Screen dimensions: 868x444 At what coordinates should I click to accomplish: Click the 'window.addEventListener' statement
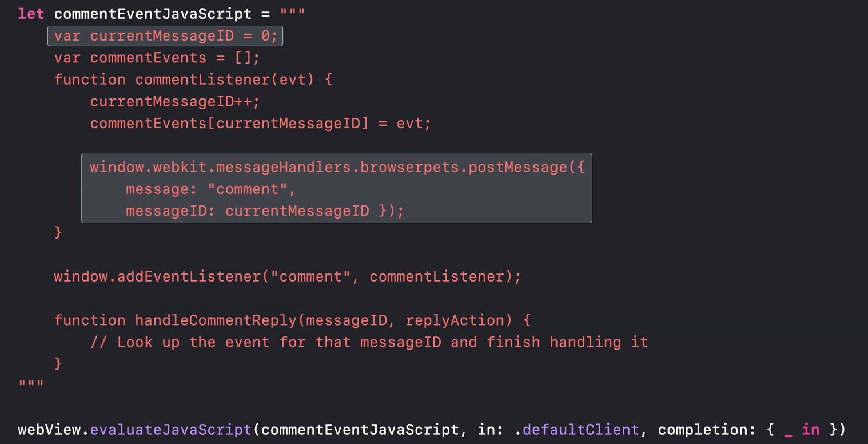click(288, 276)
